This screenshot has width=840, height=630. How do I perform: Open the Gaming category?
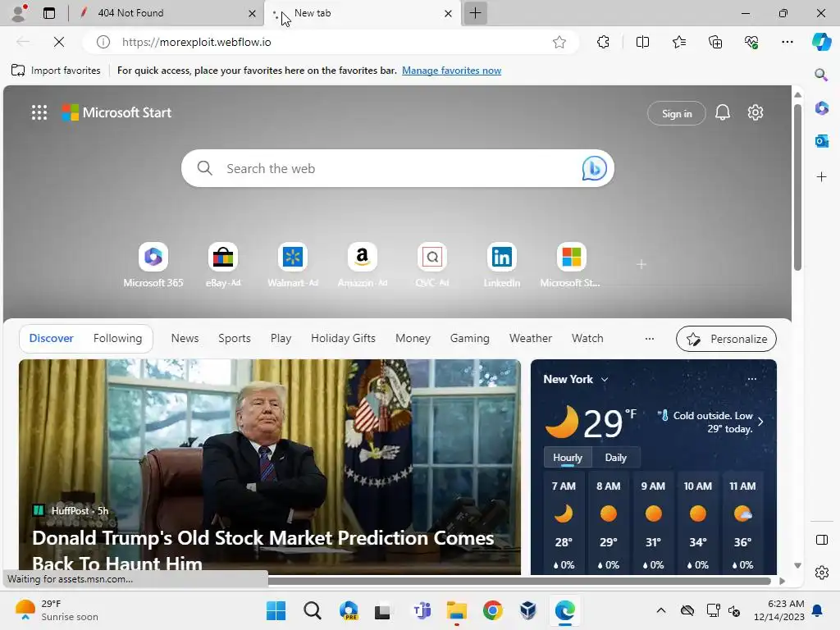pos(469,338)
